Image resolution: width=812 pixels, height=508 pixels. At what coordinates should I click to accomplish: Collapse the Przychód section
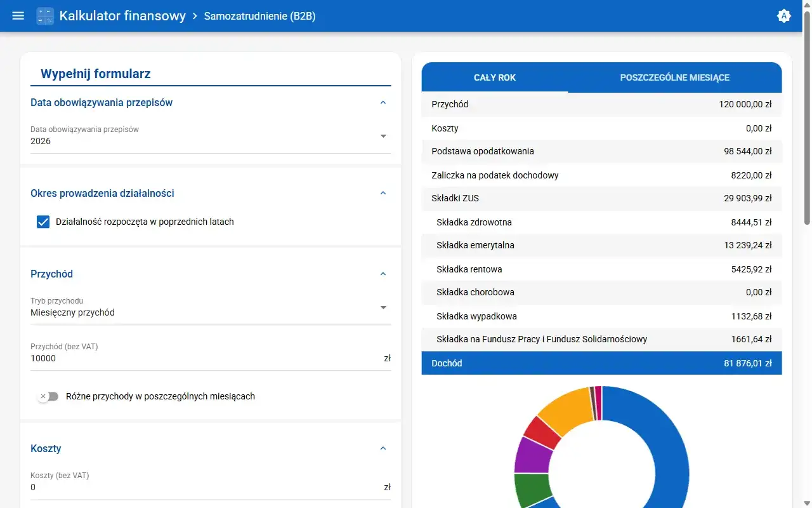click(x=383, y=274)
